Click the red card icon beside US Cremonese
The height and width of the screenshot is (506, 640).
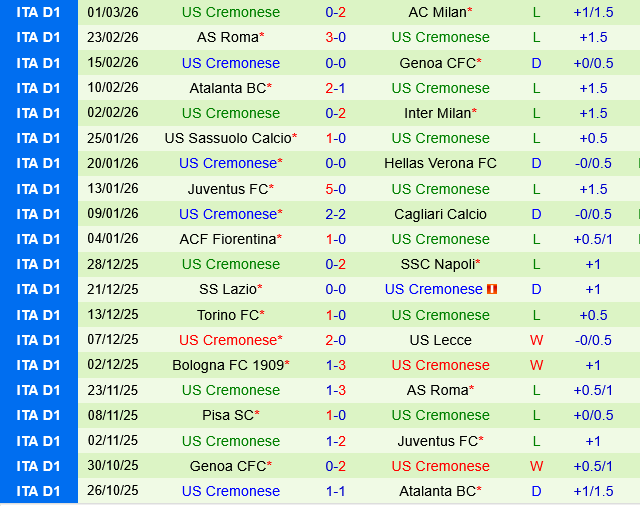point(492,290)
